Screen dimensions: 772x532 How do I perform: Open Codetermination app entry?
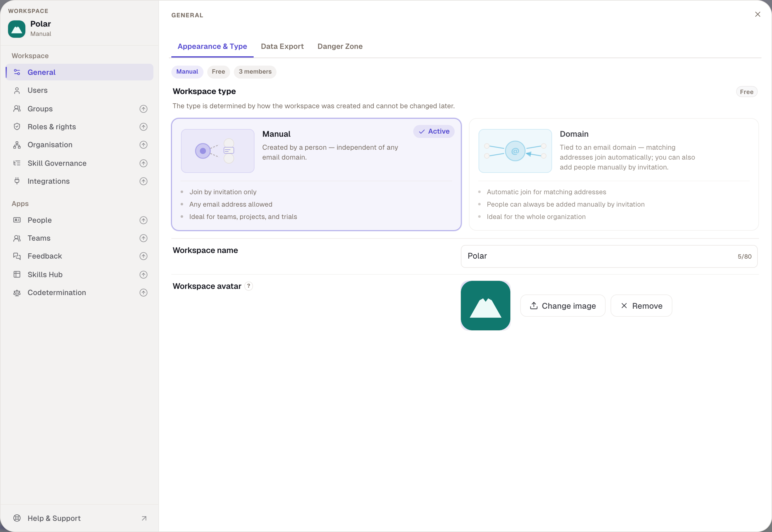[x=79, y=293]
